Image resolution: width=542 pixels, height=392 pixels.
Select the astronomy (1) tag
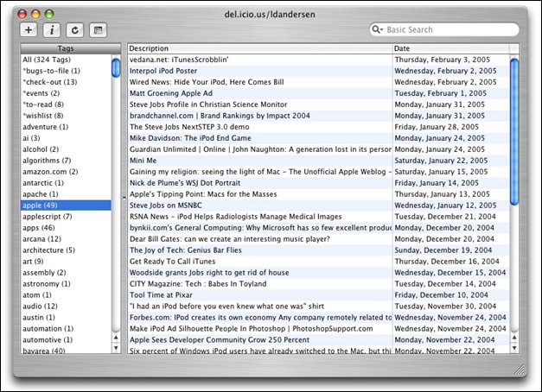(x=66, y=284)
